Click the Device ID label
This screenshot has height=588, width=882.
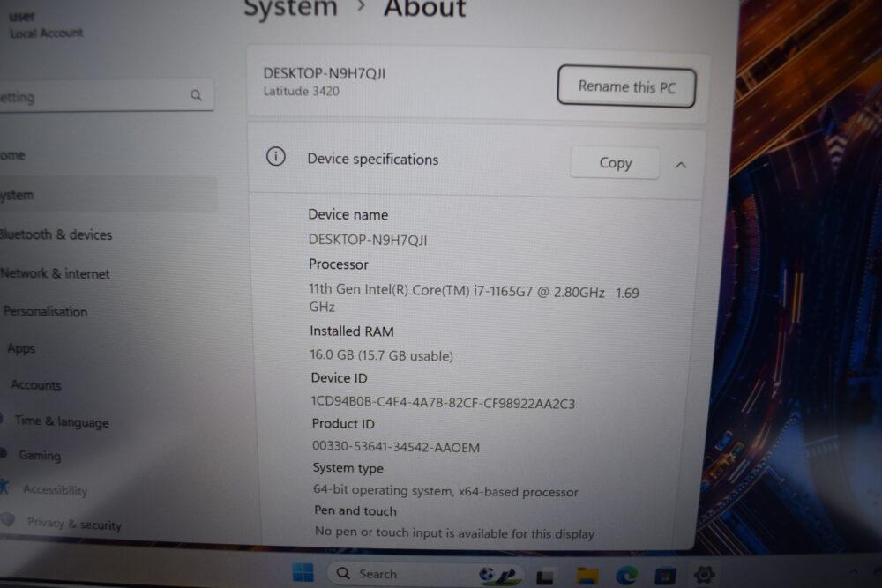pyautogui.click(x=340, y=378)
